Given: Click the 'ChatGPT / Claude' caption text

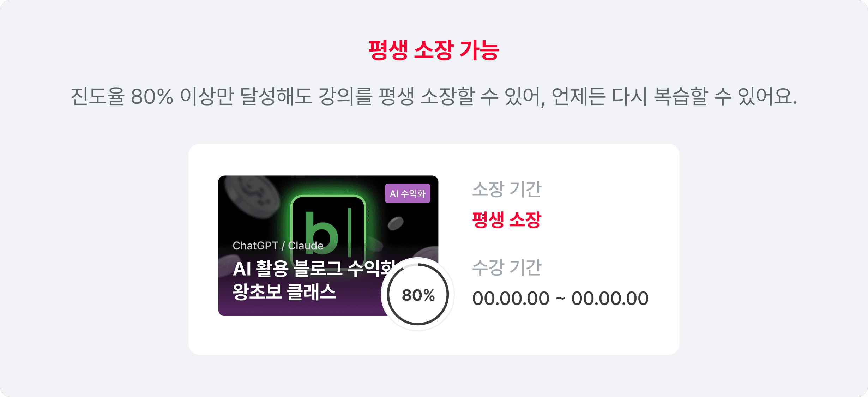Looking at the screenshot, I should point(278,246).
